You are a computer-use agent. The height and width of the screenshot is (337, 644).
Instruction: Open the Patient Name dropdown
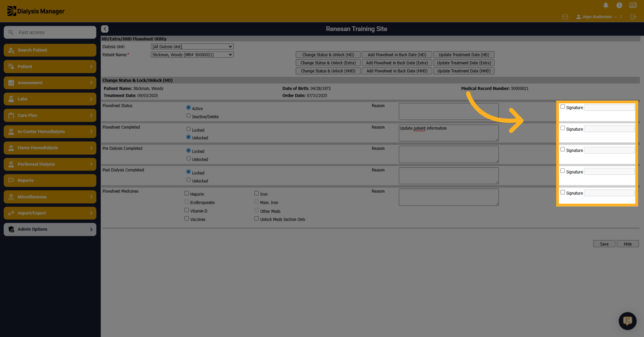(192, 55)
